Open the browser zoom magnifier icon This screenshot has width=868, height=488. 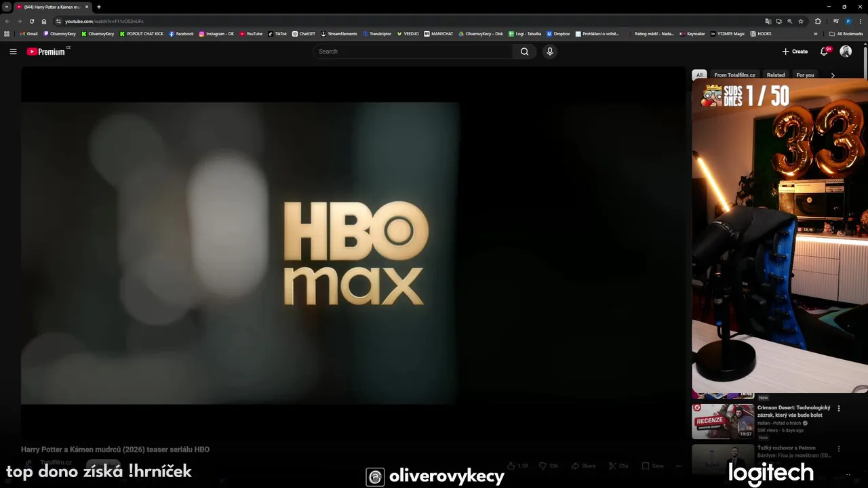[790, 21]
